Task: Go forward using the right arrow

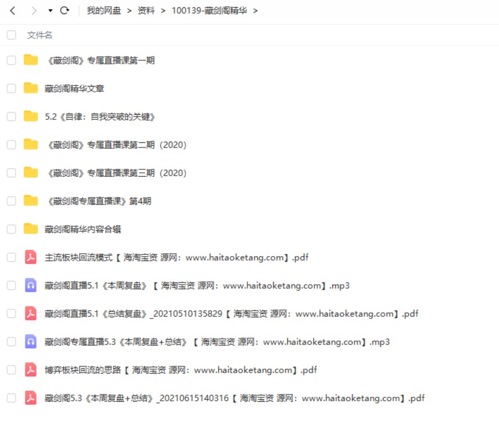Action: [34, 11]
